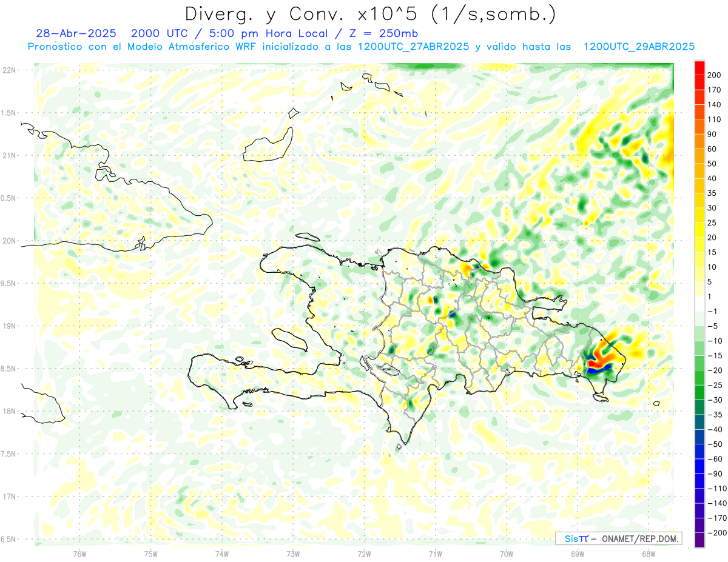Click the "71W" longitude label
The image size is (728, 562).
[435, 553]
